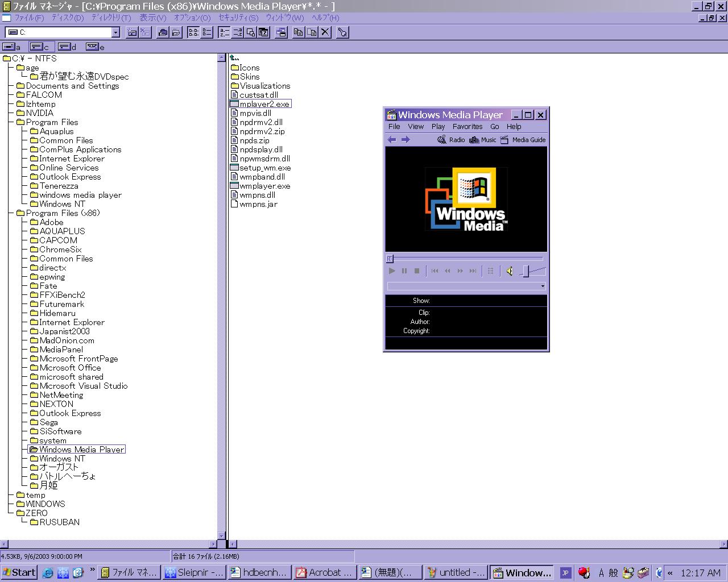This screenshot has width=728, height=582.
Task: Switch to Acrobat taskbar button
Action: (x=325, y=572)
